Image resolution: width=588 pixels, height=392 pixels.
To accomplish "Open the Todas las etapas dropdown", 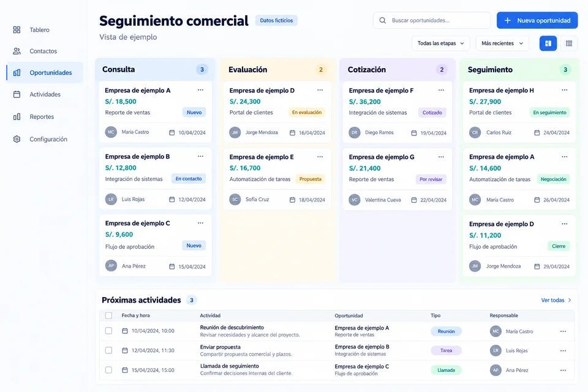I will coord(440,43).
